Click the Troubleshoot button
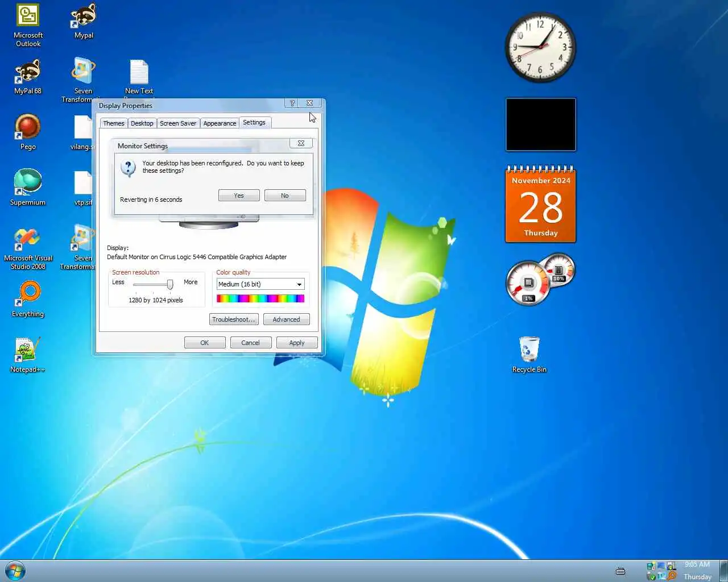Image resolution: width=728 pixels, height=582 pixels. 234,319
